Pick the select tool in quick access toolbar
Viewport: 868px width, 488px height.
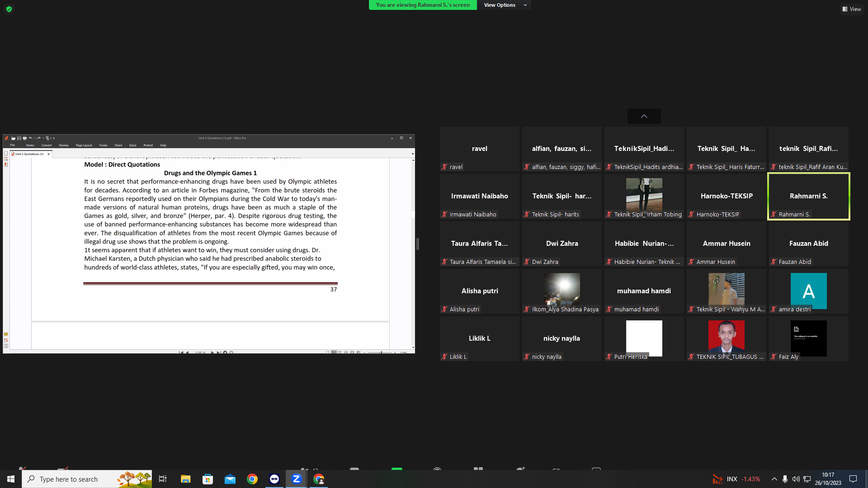(x=47, y=138)
